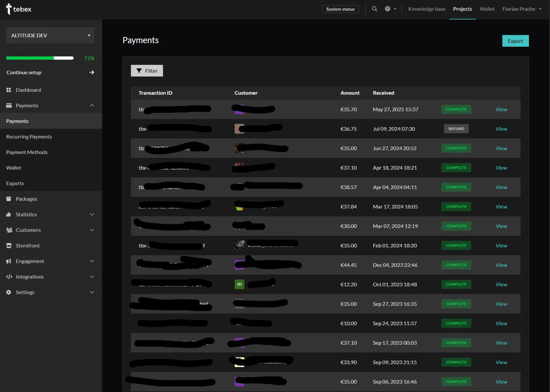Click the 71% setup progress bar
This screenshot has width=550, height=392.
click(40, 58)
